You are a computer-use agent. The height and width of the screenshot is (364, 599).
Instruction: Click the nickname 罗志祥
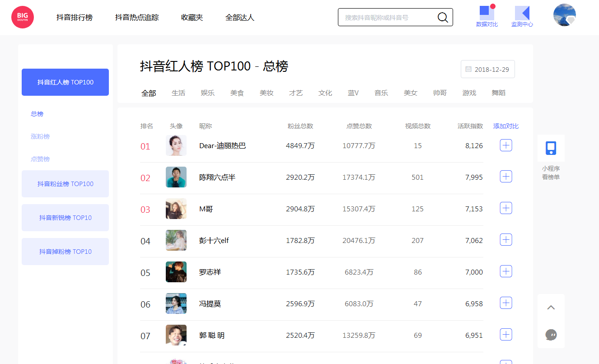click(210, 272)
